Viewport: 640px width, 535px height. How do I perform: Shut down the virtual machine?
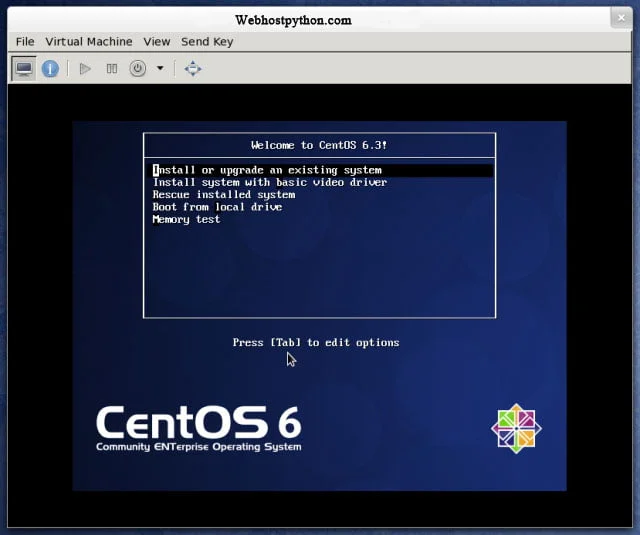tap(138, 69)
